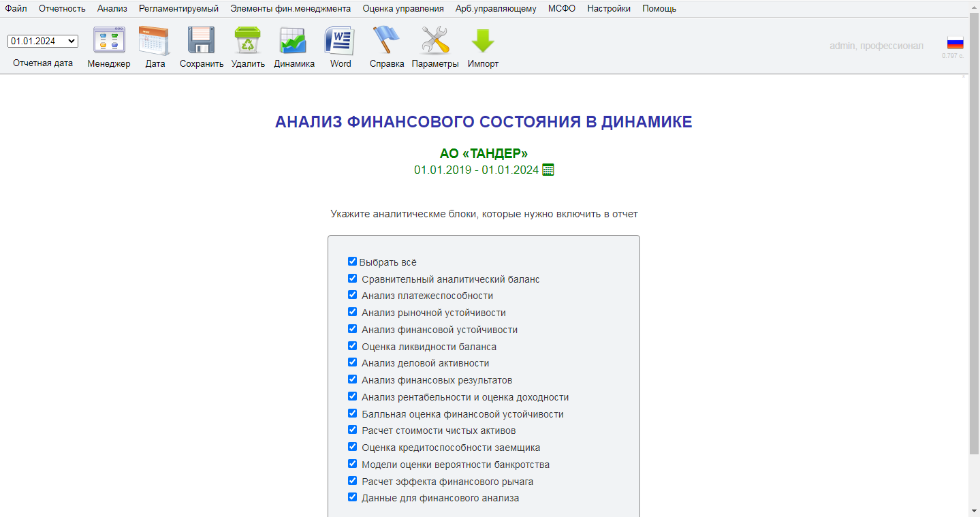The image size is (980, 517).
Task: Open the reporting date dropdown 01.01.2024
Action: [x=43, y=41]
